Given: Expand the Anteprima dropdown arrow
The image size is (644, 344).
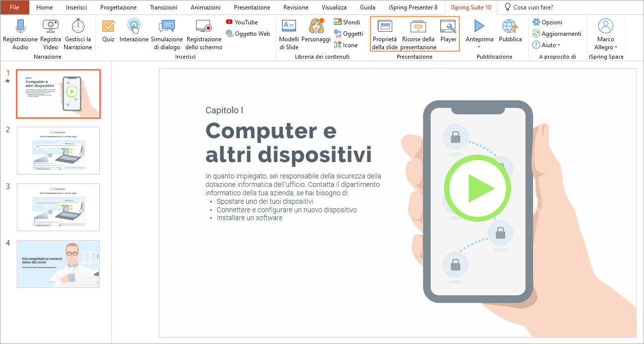Looking at the screenshot, I should [x=479, y=47].
